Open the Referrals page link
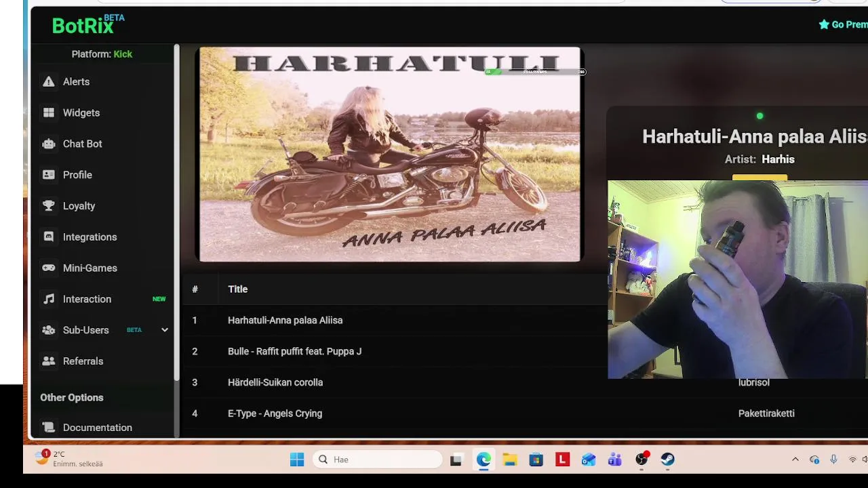 83,361
